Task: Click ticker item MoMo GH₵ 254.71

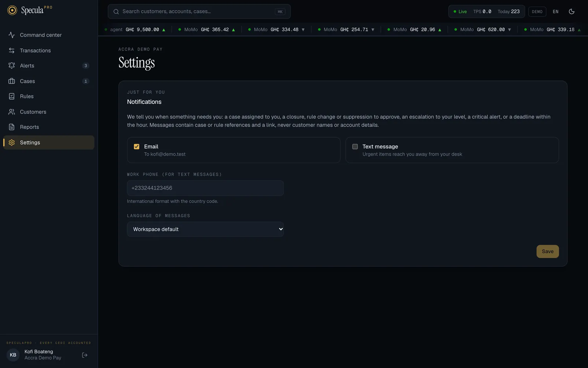Action: click(x=346, y=29)
